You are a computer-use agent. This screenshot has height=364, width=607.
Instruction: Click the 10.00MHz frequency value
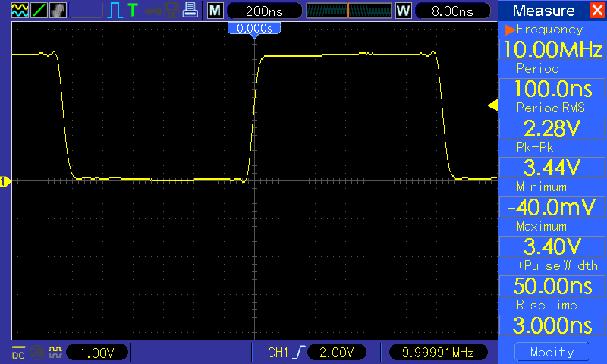click(x=552, y=49)
